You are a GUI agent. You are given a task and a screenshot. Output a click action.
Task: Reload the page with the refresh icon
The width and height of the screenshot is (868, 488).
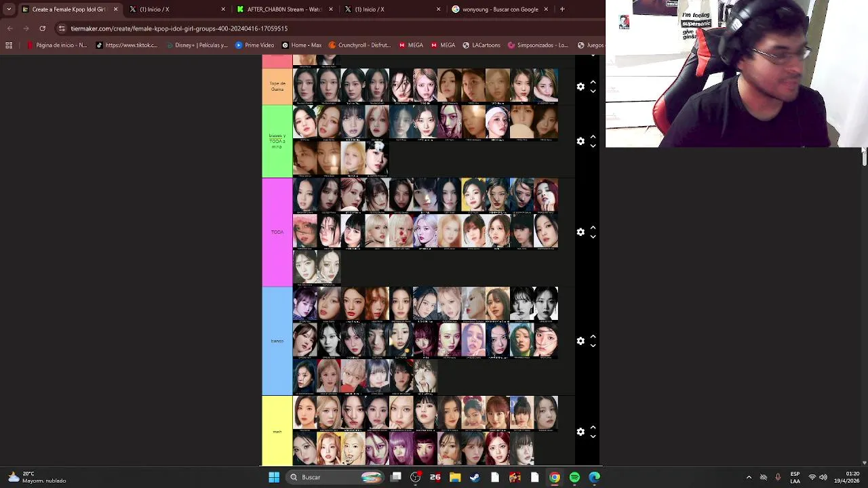click(42, 28)
